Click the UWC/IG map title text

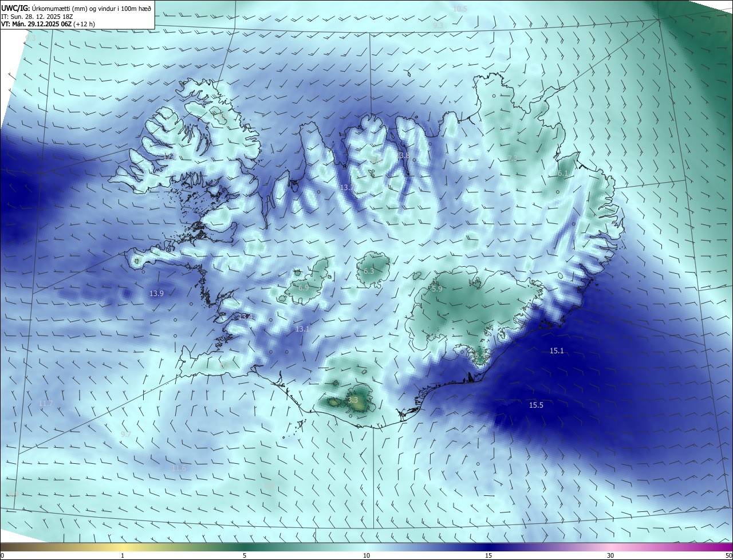[76, 9]
